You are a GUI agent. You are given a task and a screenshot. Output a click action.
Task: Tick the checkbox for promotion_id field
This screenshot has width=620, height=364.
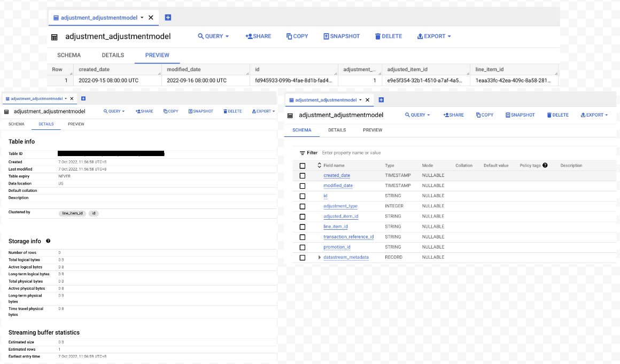(303, 247)
